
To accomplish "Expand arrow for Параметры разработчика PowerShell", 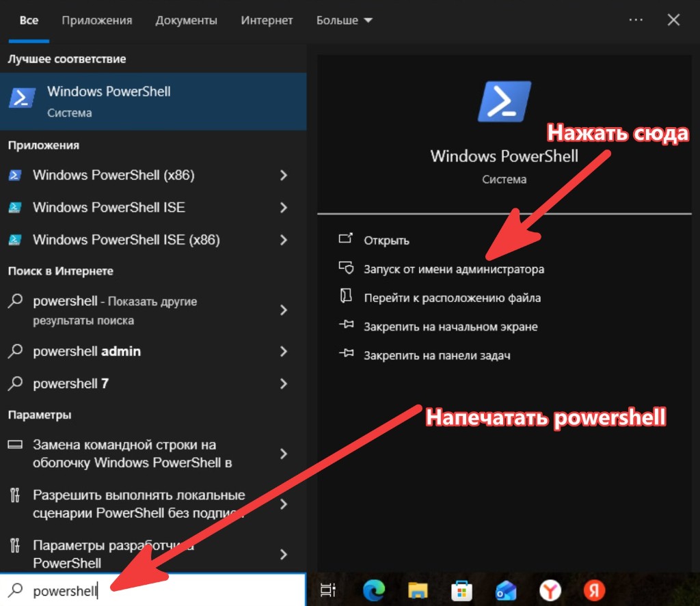I will coord(284,555).
